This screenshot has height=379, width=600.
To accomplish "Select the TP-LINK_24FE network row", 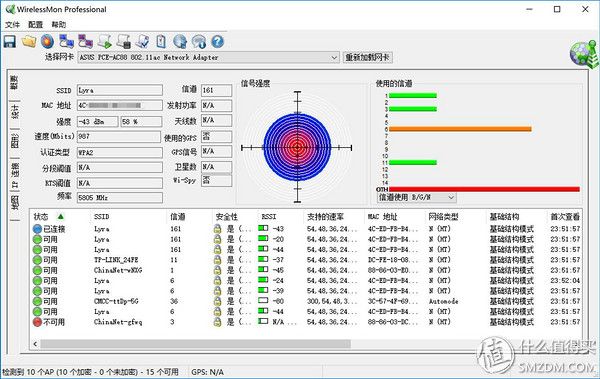I will (306, 260).
